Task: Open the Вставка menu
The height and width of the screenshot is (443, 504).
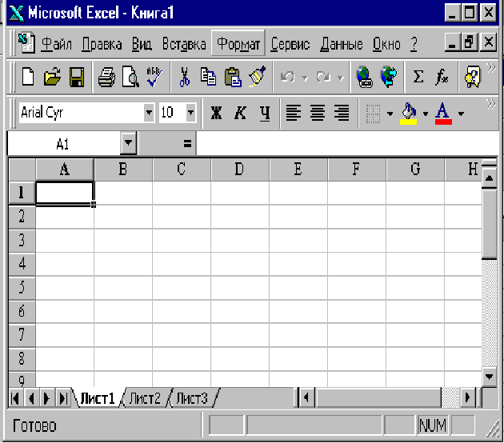Action: click(184, 44)
